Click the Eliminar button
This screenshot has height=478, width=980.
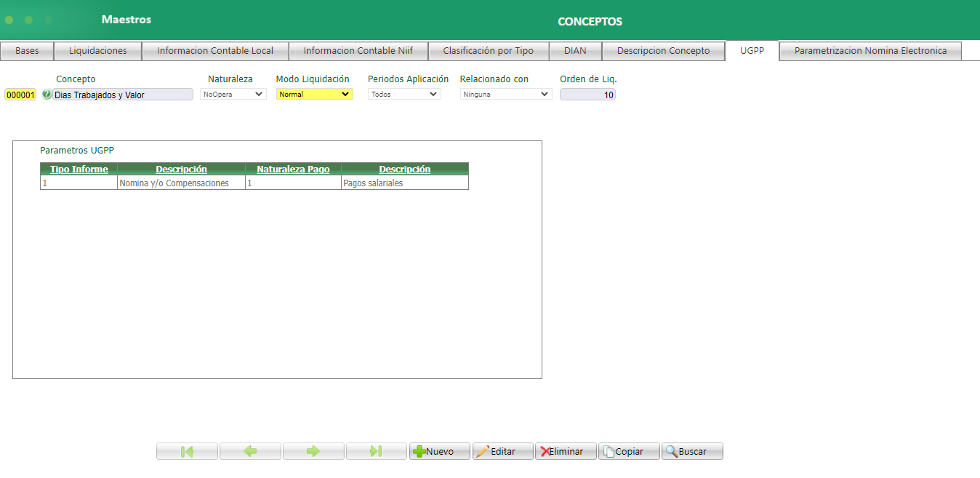[566, 451]
